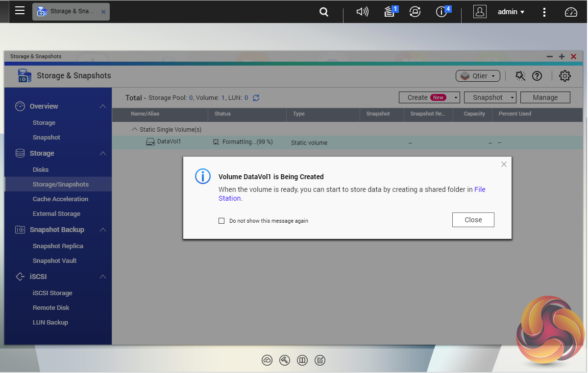Open the dashboard gauge icon
This screenshot has width=588, height=373.
coord(571,12)
